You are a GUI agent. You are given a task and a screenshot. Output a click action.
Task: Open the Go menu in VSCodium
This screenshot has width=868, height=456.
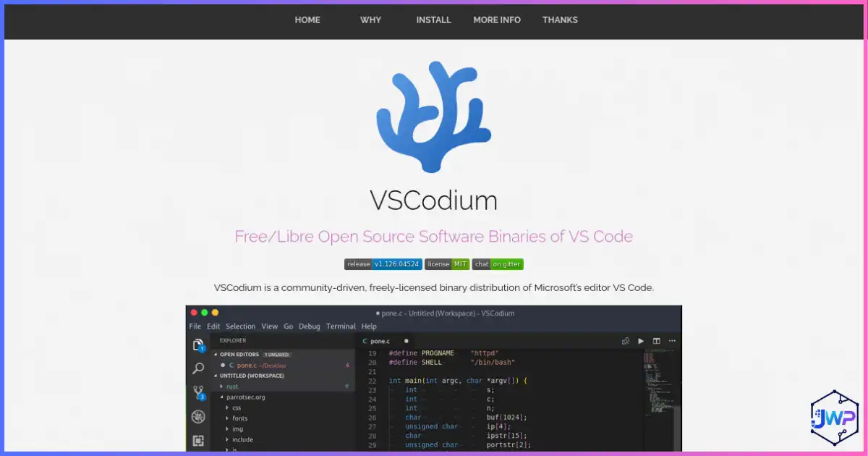288,326
